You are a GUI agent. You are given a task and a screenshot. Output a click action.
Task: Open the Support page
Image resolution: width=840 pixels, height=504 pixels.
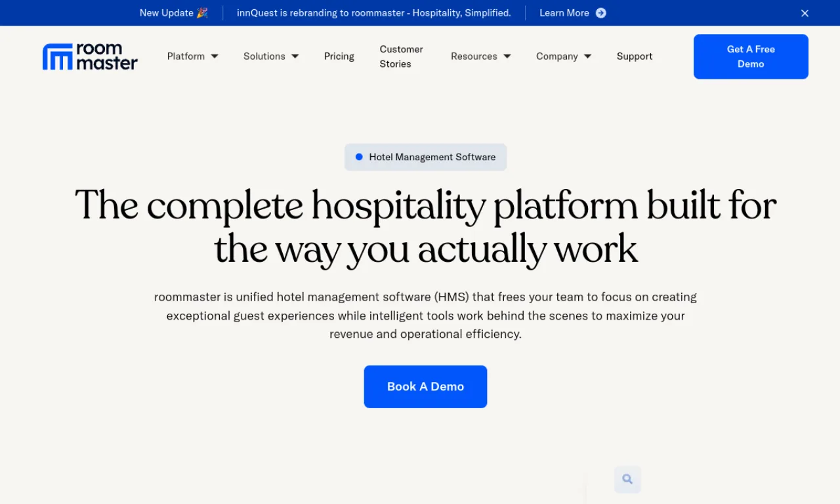(635, 56)
